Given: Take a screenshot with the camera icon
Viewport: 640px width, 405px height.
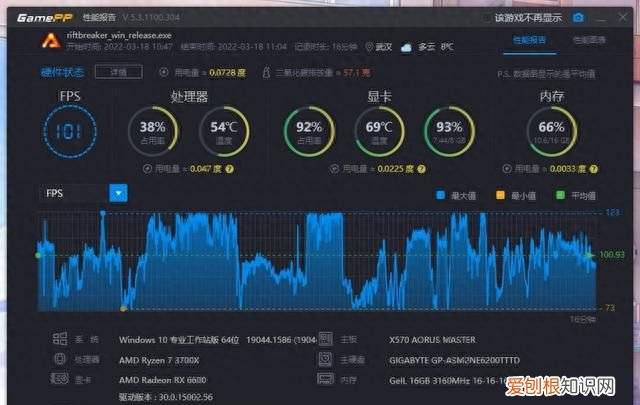Looking at the screenshot, I should [578, 18].
